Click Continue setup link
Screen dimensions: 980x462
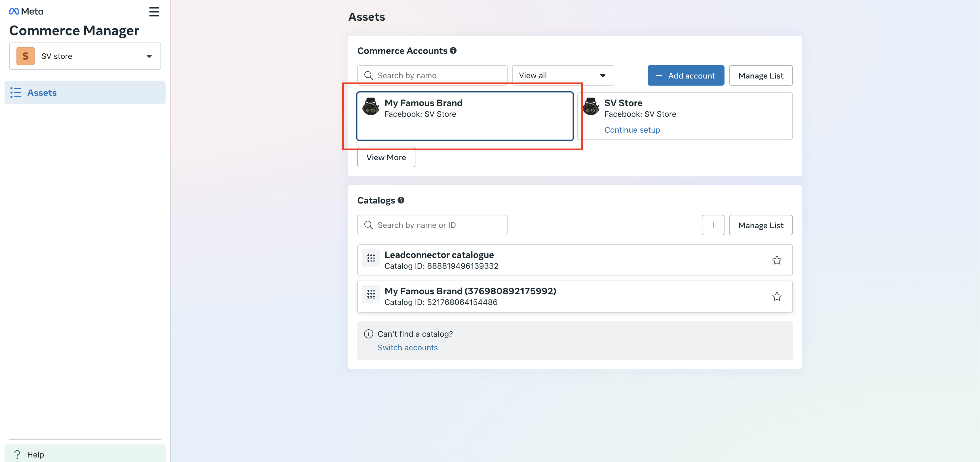tap(632, 130)
